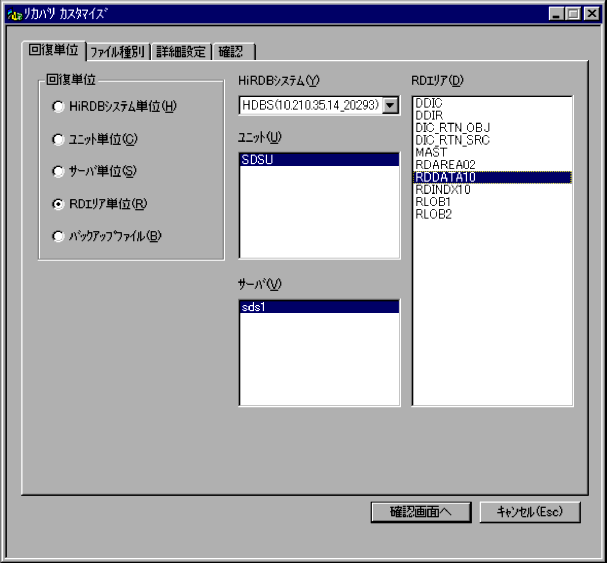The height and width of the screenshot is (563, 607).
Task: Select RLOB1 in the RD area list
Action: click(492, 202)
